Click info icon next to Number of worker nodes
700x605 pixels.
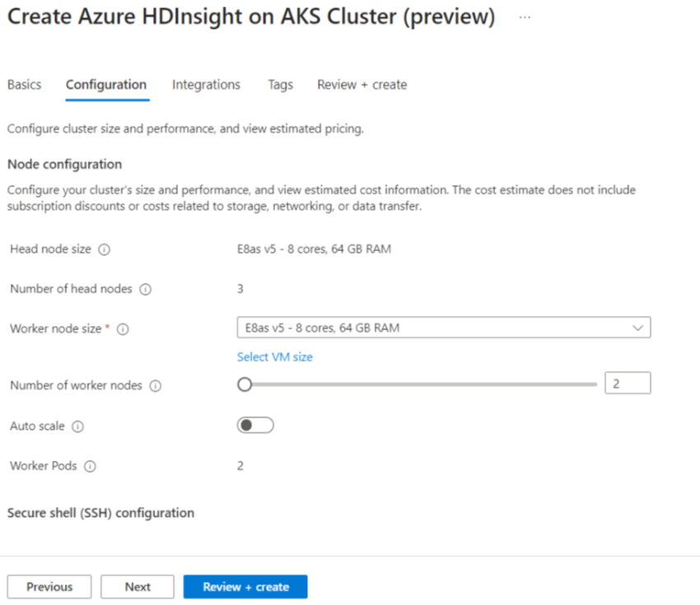pyautogui.click(x=156, y=386)
